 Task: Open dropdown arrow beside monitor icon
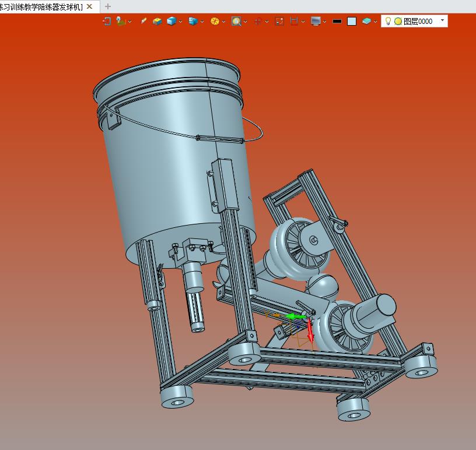[x=324, y=22]
